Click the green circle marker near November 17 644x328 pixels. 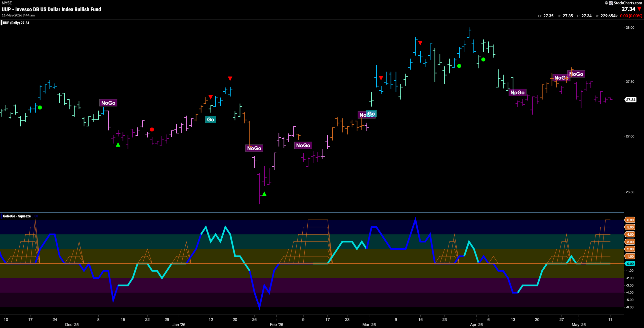tap(40, 107)
